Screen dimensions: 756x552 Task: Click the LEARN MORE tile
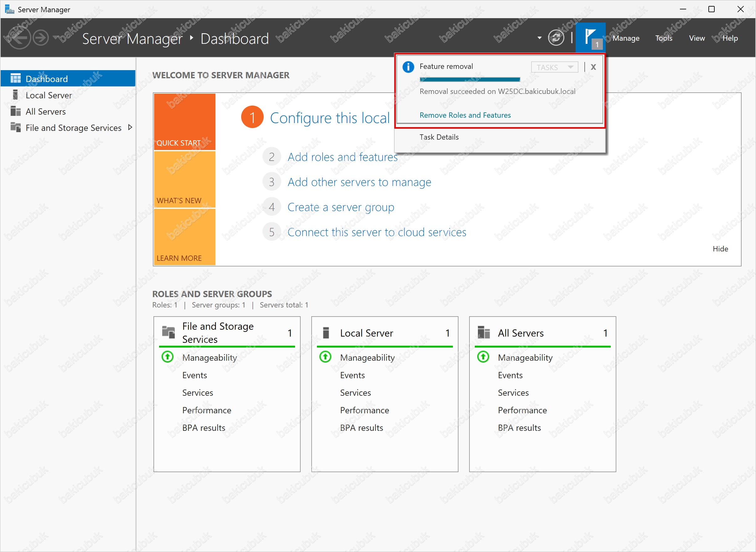tap(184, 237)
